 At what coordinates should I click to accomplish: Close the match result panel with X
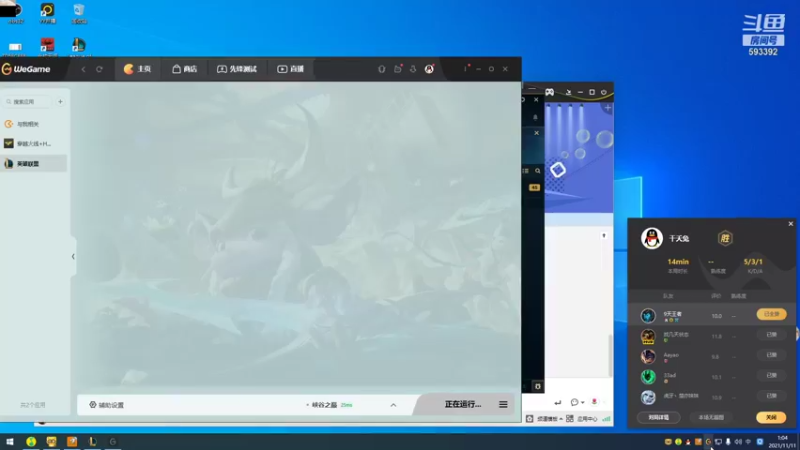pyautogui.click(x=791, y=223)
